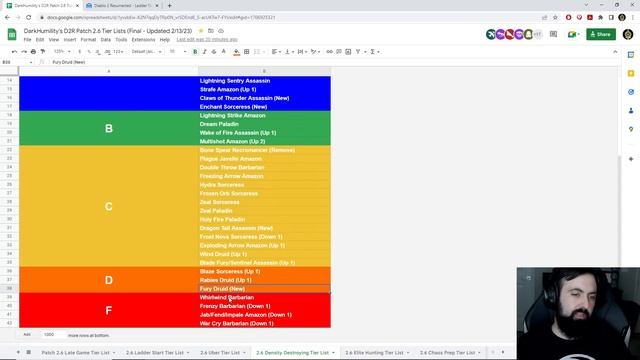The height and width of the screenshot is (360, 640).
Task: Click the Merge cells icon
Action: (257, 52)
